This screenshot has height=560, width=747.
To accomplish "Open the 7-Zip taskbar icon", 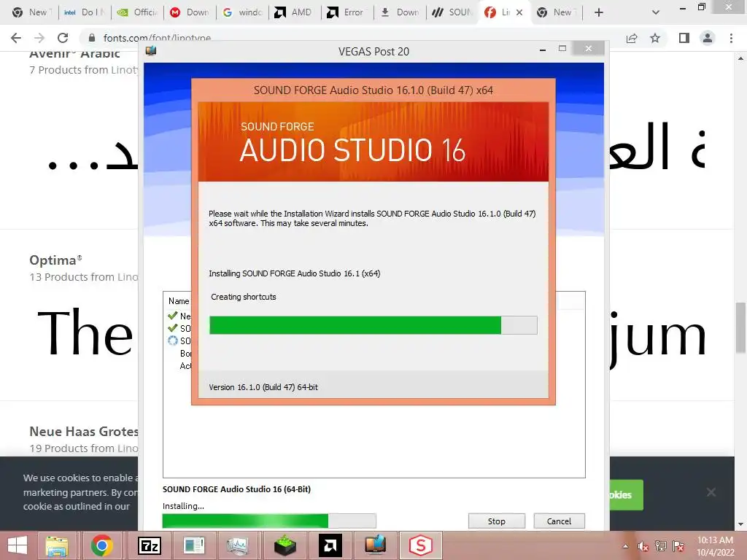I will (x=149, y=545).
